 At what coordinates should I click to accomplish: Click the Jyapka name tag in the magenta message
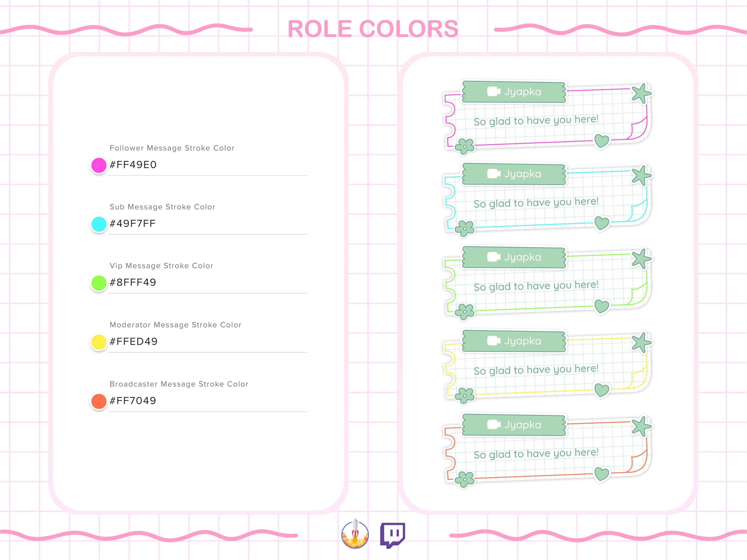[514, 92]
